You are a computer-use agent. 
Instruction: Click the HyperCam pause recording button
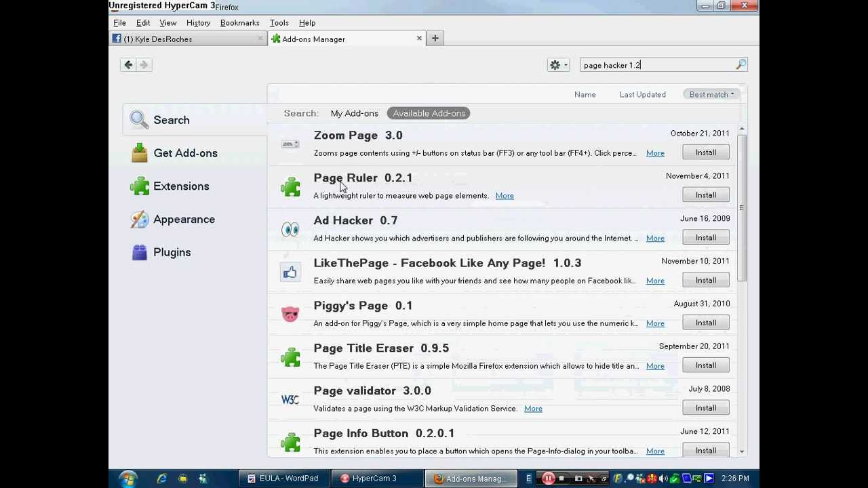click(548, 479)
